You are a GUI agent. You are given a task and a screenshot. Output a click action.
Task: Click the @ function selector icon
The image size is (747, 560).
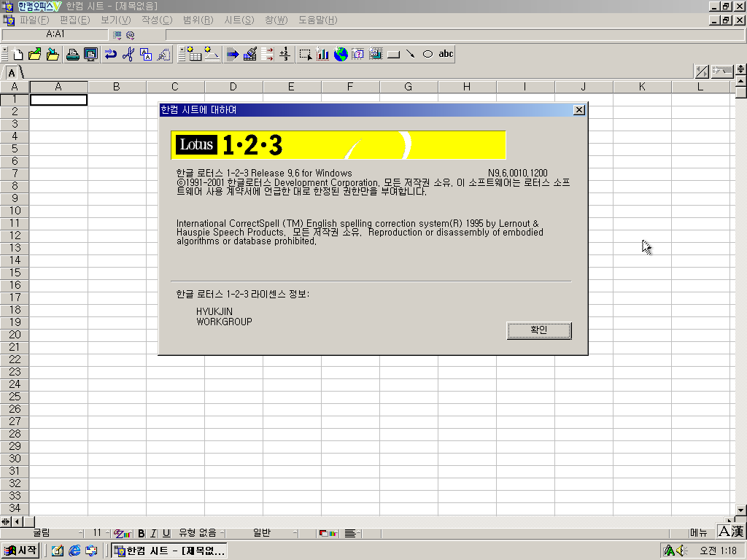(x=130, y=35)
